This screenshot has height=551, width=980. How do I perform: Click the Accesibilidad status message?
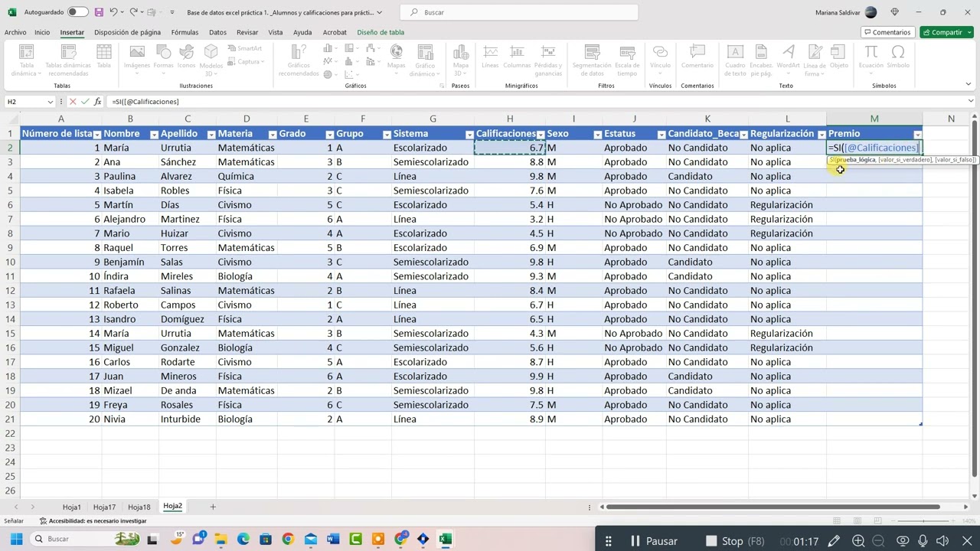point(93,521)
